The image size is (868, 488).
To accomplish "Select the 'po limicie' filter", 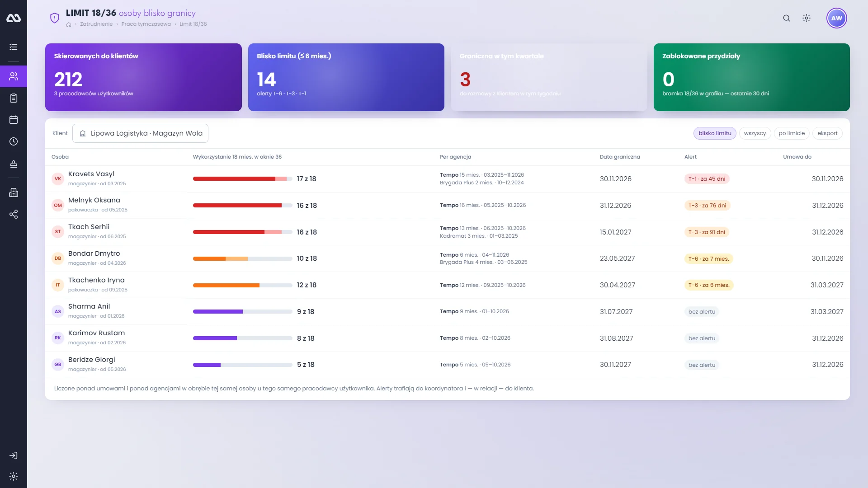I will pyautogui.click(x=792, y=133).
